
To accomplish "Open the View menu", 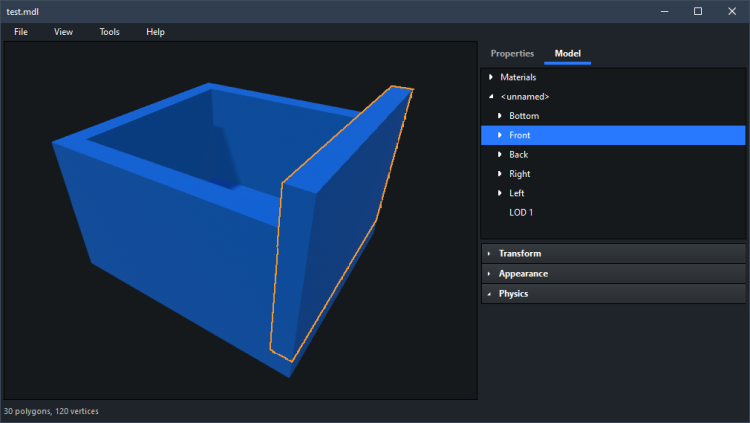I will [63, 32].
